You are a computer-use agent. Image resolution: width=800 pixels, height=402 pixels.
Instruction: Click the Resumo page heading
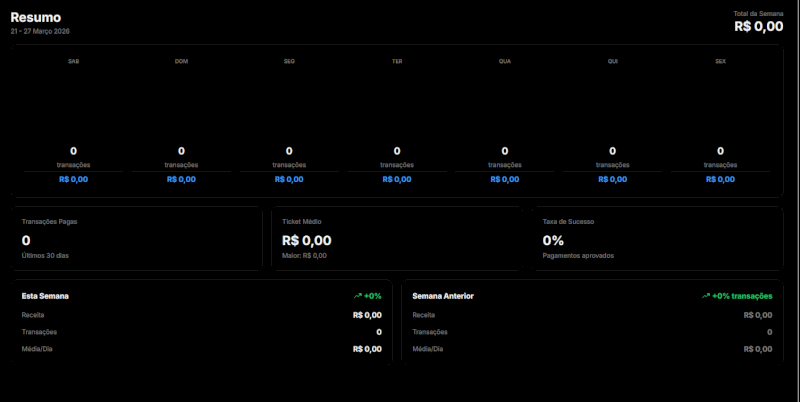click(x=35, y=17)
